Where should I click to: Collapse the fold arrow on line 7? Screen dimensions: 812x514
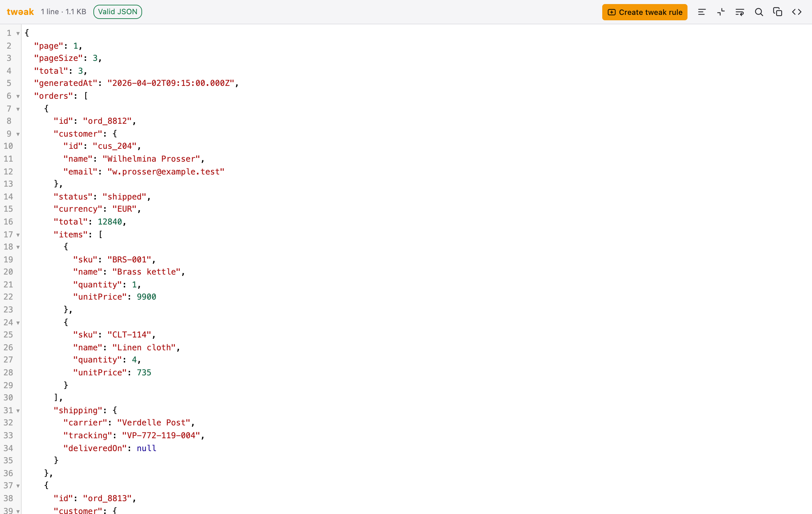point(18,109)
